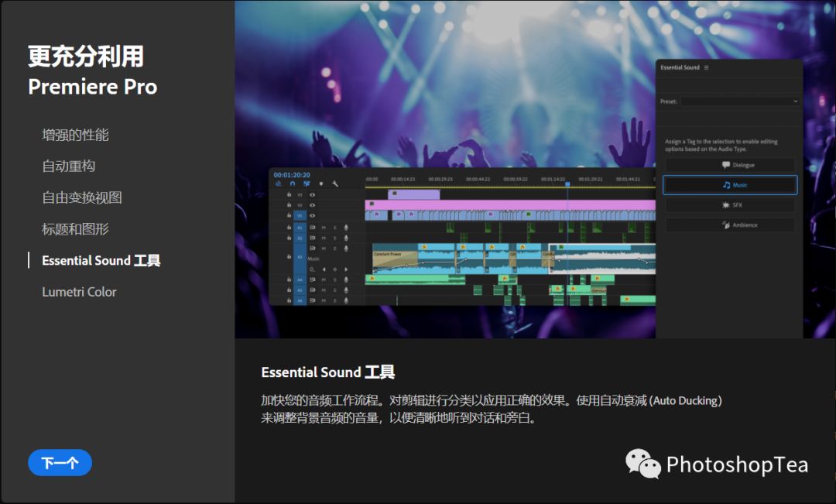Click add-keyframe circle on A3 track
836x504 pixels.
pos(335,269)
